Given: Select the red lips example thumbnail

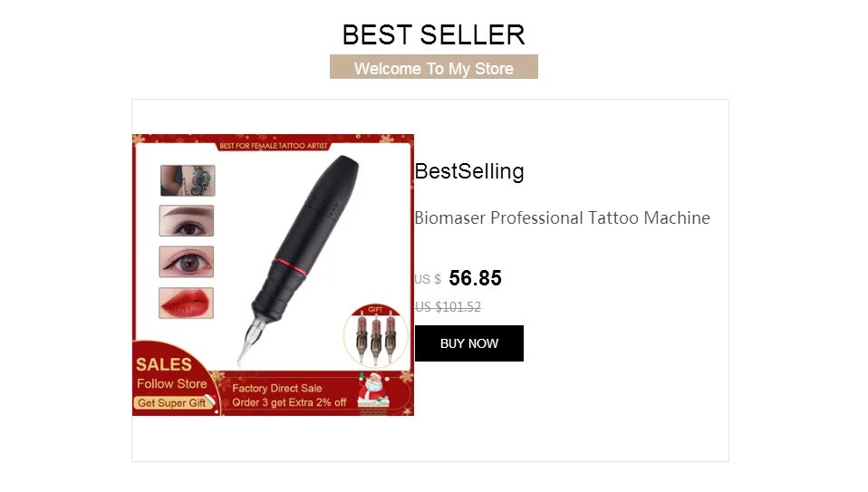Looking at the screenshot, I should [x=186, y=303].
